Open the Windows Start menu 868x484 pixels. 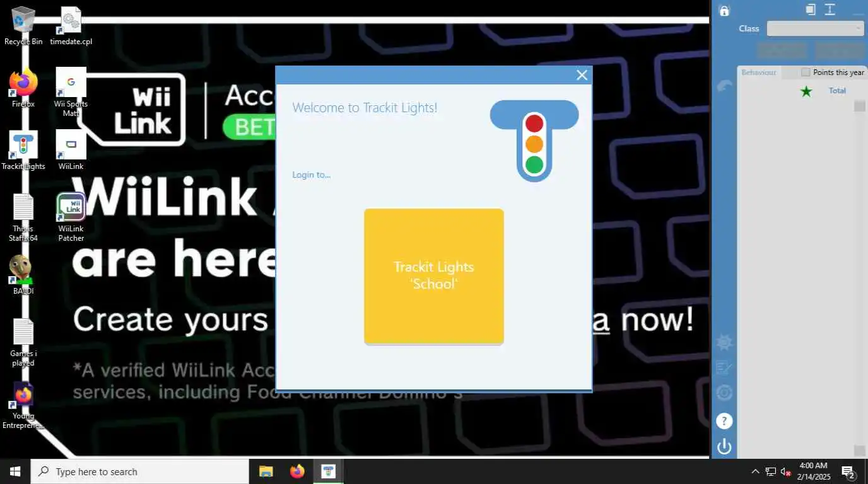(15, 471)
